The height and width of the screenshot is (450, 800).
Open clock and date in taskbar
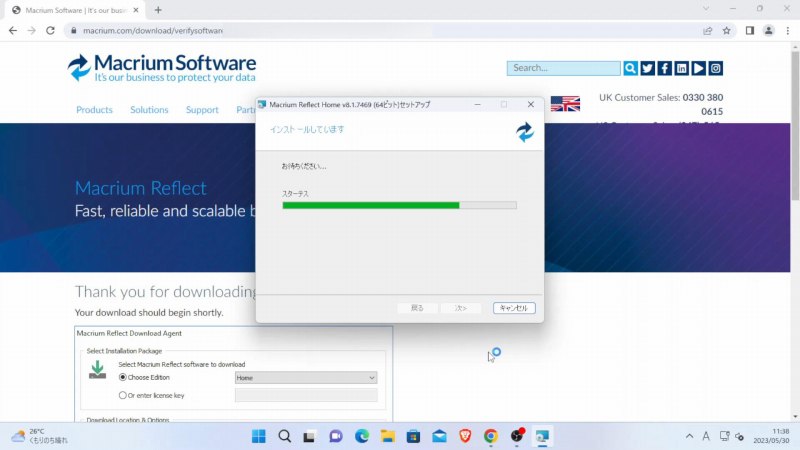[771, 436]
